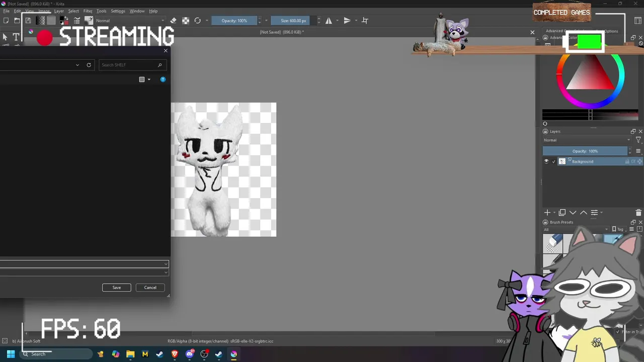Float the Brush Presets docker
The height and width of the screenshot is (362, 644).
[633, 222]
